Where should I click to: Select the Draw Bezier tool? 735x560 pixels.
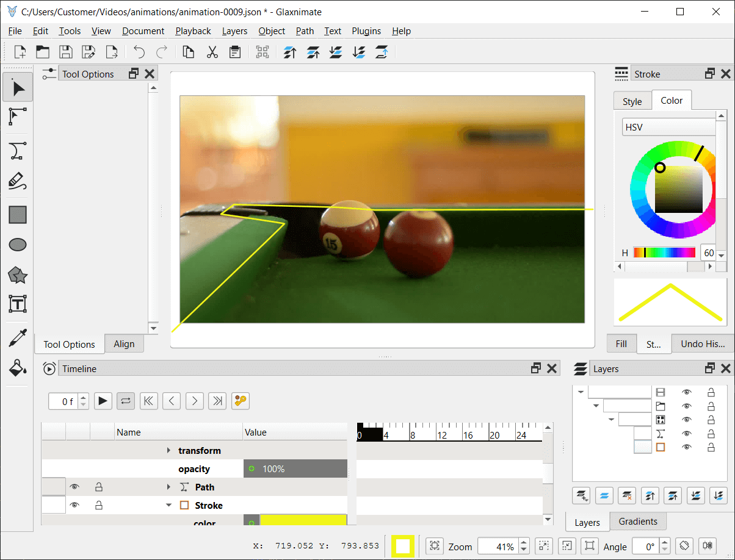17,151
